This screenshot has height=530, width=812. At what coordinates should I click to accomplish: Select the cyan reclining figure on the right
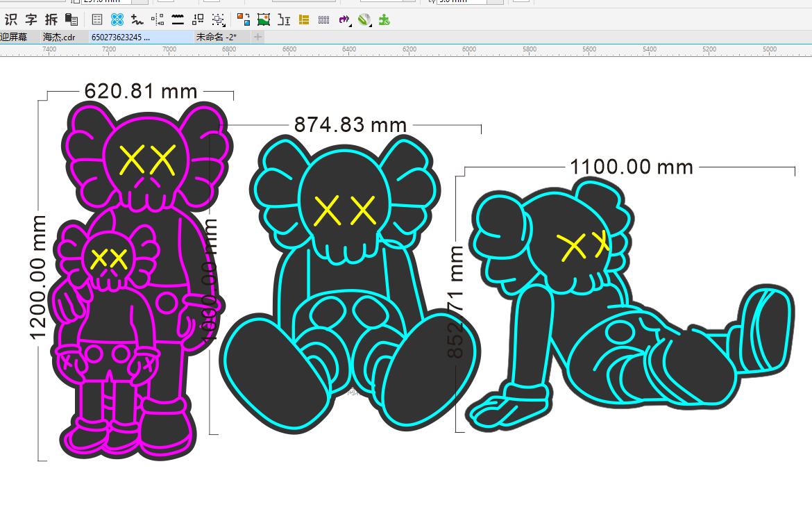pos(630,305)
